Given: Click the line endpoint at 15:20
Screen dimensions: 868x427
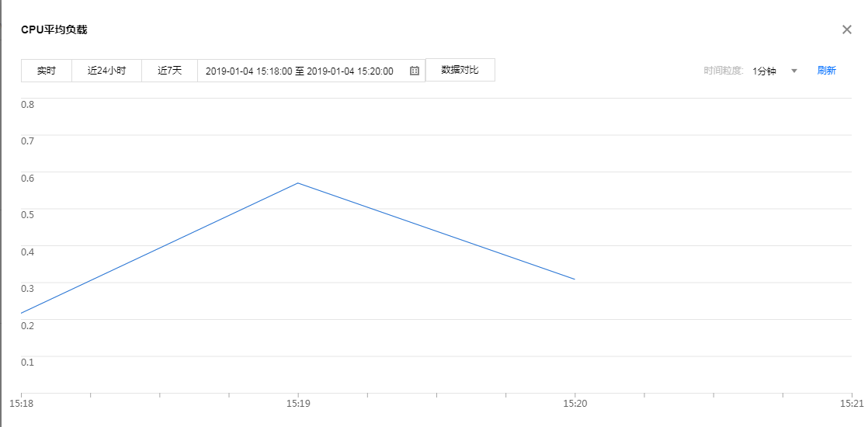Looking at the screenshot, I should click(575, 279).
